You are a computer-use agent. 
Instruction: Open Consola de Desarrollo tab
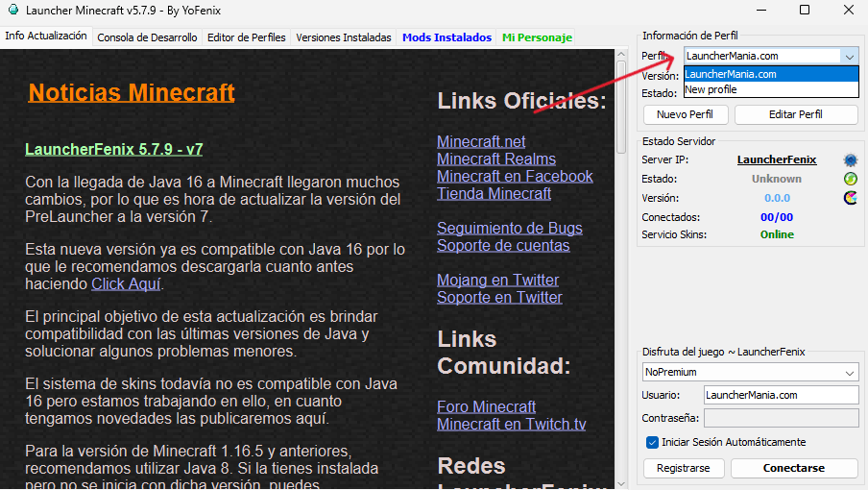tap(147, 37)
